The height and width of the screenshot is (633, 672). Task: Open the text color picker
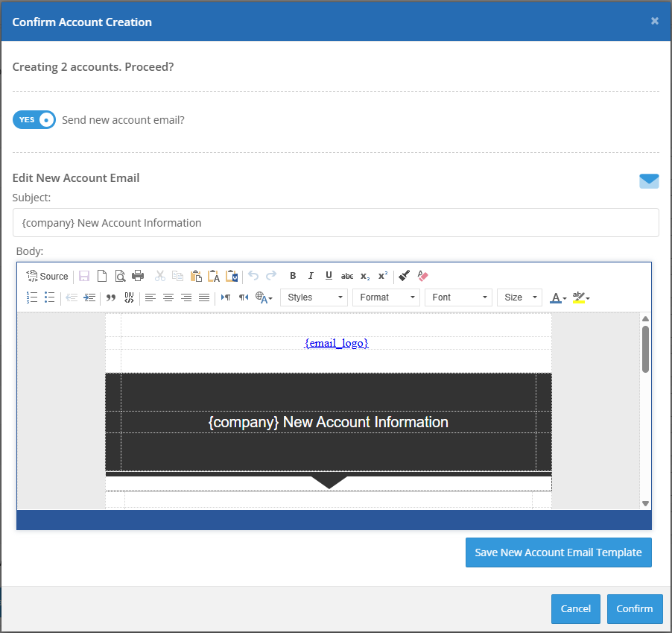tap(557, 297)
